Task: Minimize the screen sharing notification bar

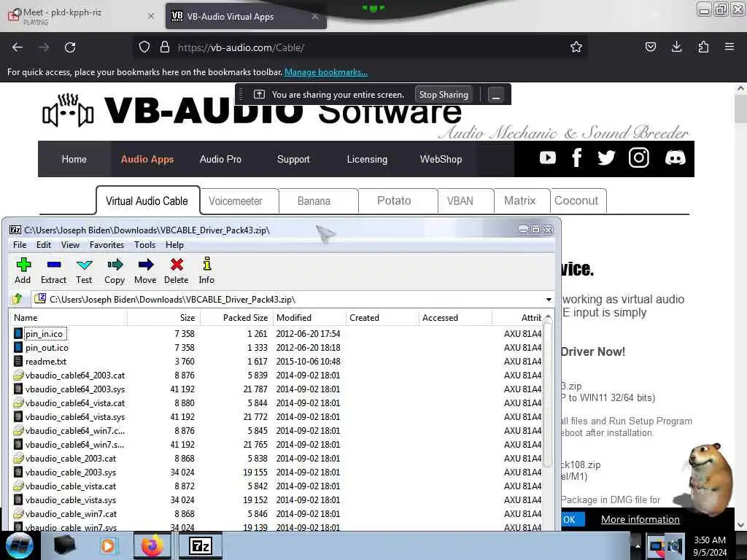Action: point(495,95)
